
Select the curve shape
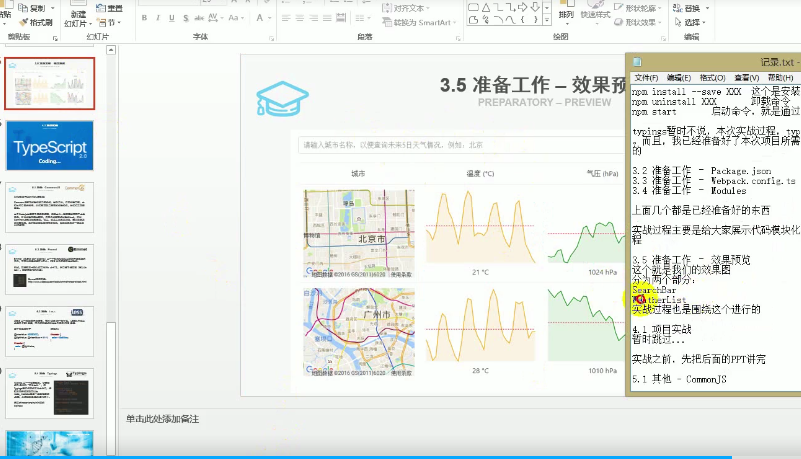click(510, 20)
